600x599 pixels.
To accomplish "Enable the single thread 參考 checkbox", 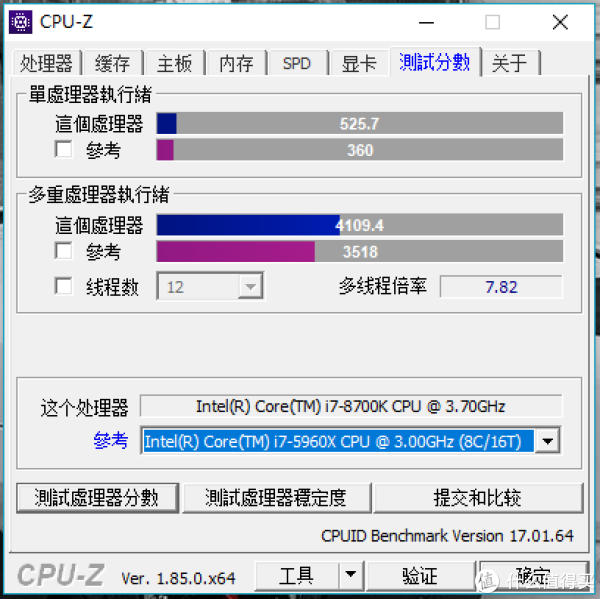I will (63, 149).
